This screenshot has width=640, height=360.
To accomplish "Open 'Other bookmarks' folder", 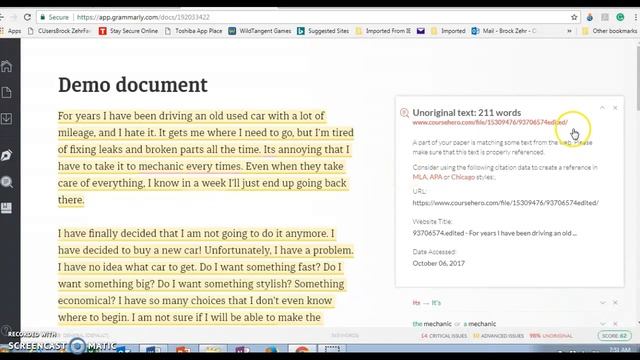I will (609, 31).
